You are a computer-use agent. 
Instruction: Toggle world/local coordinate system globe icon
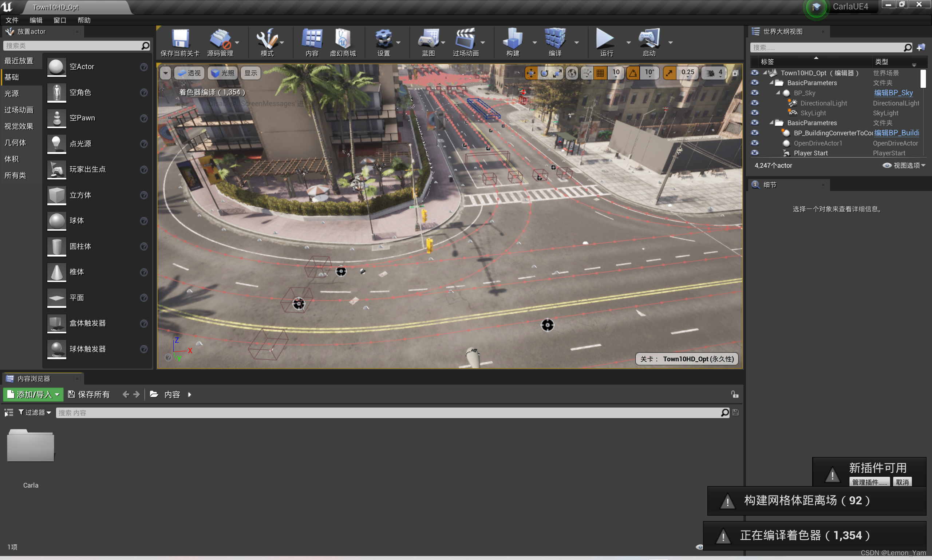point(572,73)
